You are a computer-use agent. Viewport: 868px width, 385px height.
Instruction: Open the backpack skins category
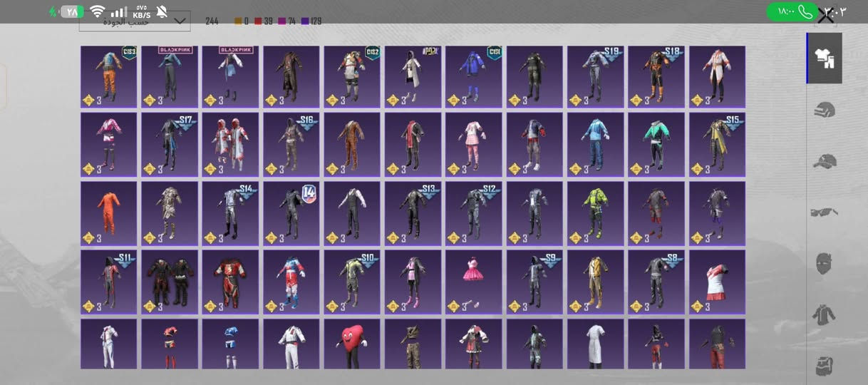pos(825,366)
